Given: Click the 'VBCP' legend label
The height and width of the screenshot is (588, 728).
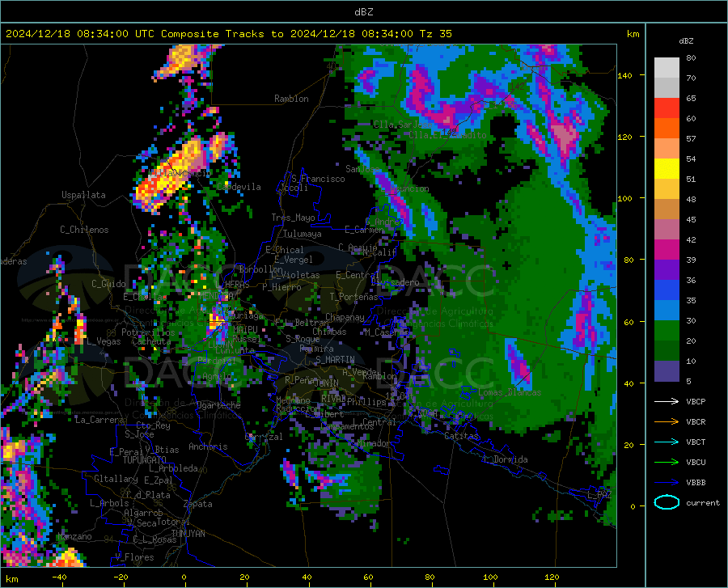Looking at the screenshot, I should pyautogui.click(x=696, y=402).
